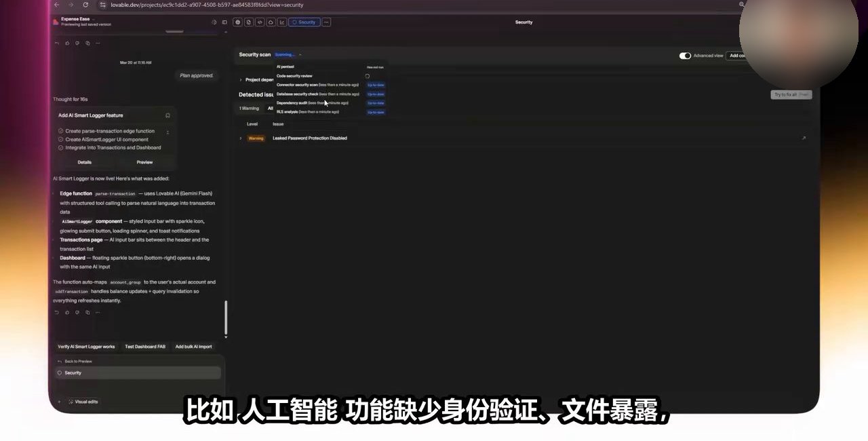Image resolution: width=868 pixels, height=441 pixels.
Task: Go back in the browser
Action: pyautogui.click(x=57, y=5)
